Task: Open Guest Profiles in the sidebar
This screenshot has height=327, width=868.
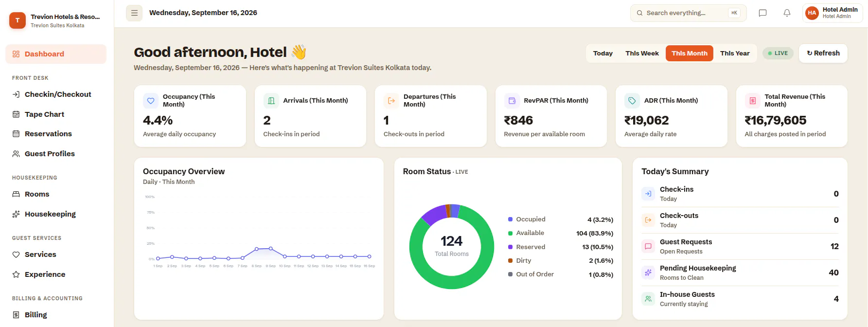Action: click(56, 154)
